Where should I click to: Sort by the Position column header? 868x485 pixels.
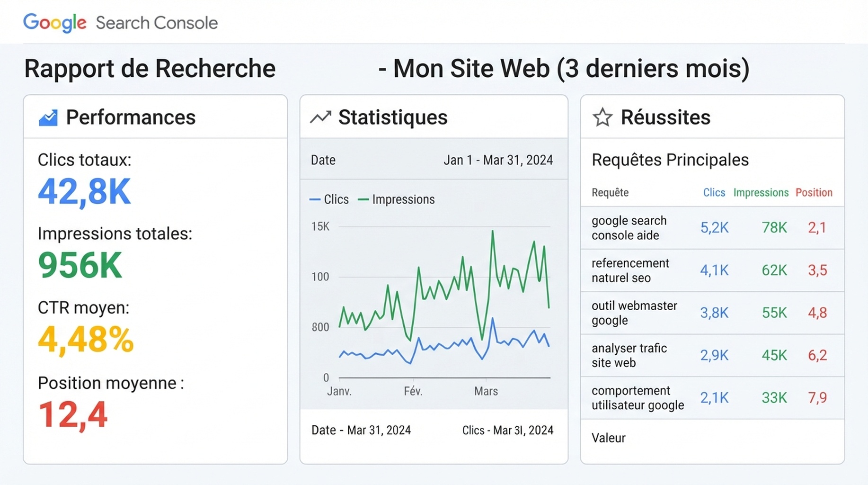814,192
